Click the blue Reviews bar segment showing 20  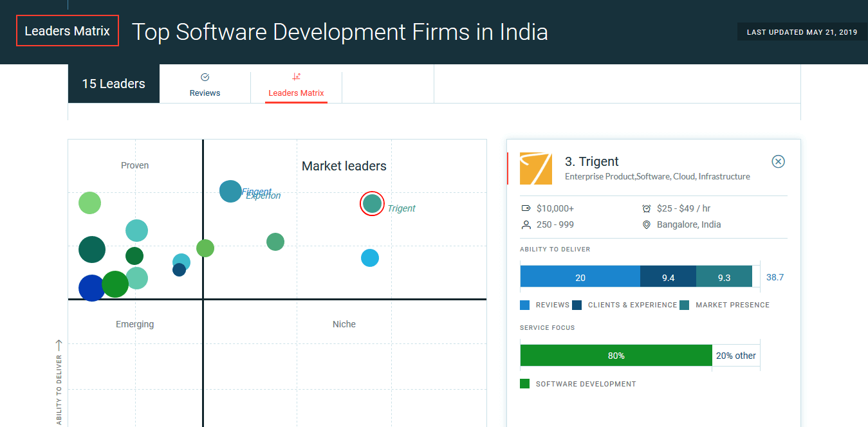pyautogui.click(x=580, y=277)
